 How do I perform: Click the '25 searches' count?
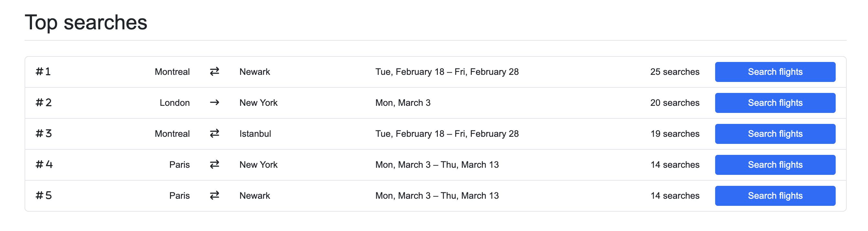click(x=674, y=72)
